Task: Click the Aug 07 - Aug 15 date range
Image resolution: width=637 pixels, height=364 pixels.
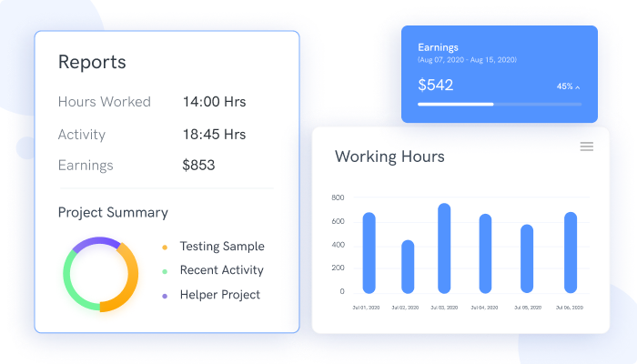Action: (467, 60)
